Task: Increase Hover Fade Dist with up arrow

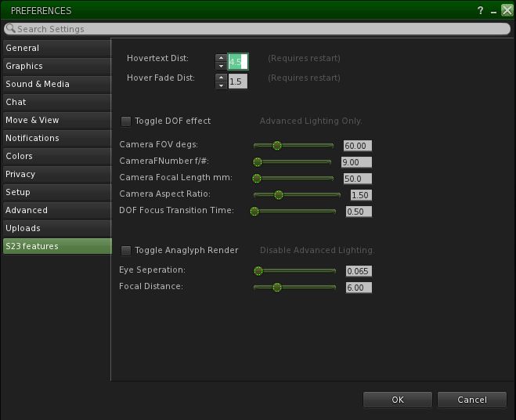Action: click(221, 77)
